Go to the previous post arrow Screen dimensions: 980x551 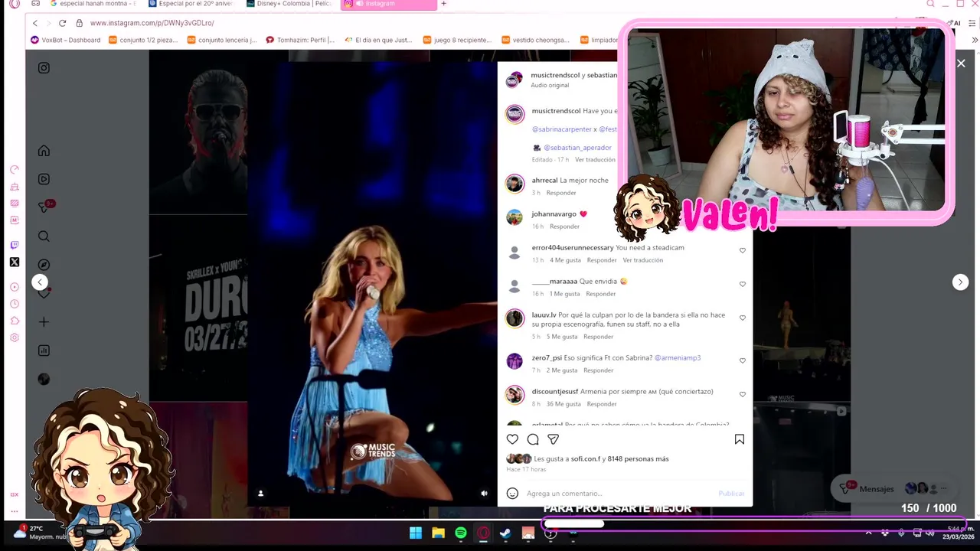point(40,282)
